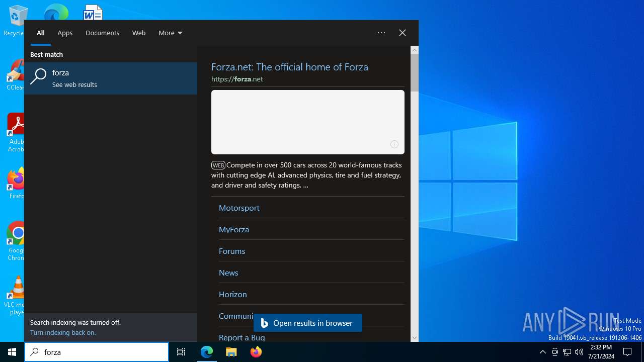Open the MyForza sublink

[x=234, y=229]
